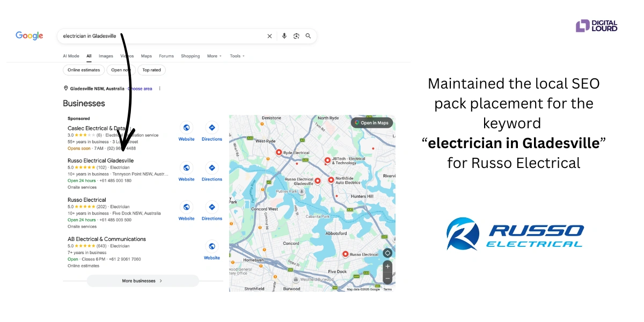
Task: Expand the More dropdown
Action: click(214, 56)
